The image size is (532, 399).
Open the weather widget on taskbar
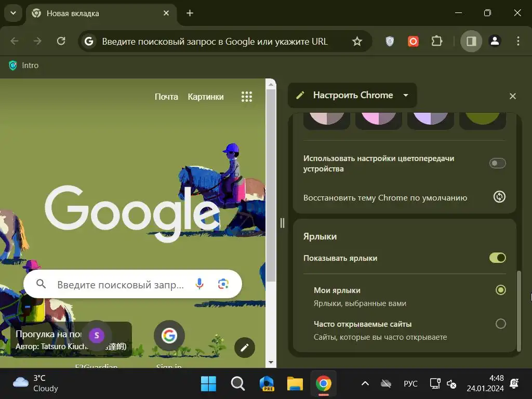(36, 383)
